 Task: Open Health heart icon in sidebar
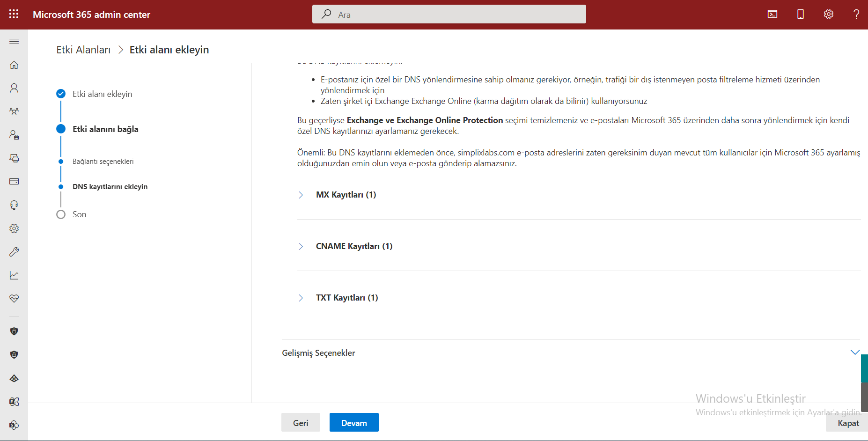[x=14, y=299]
